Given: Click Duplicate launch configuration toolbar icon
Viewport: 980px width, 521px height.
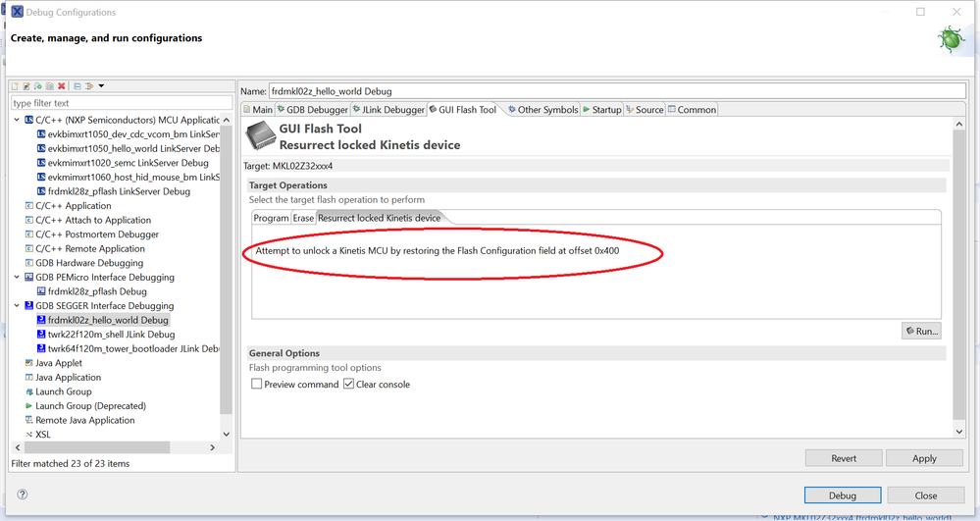Looking at the screenshot, I should (x=49, y=86).
